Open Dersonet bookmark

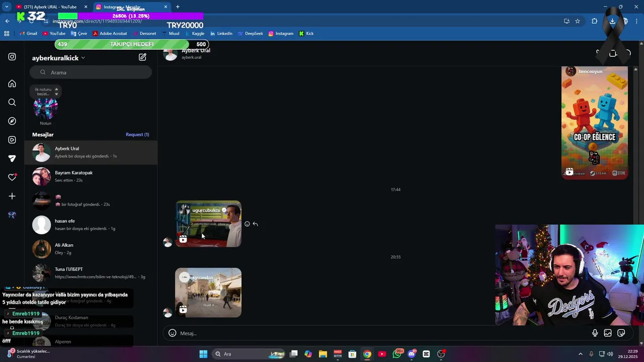click(144, 34)
